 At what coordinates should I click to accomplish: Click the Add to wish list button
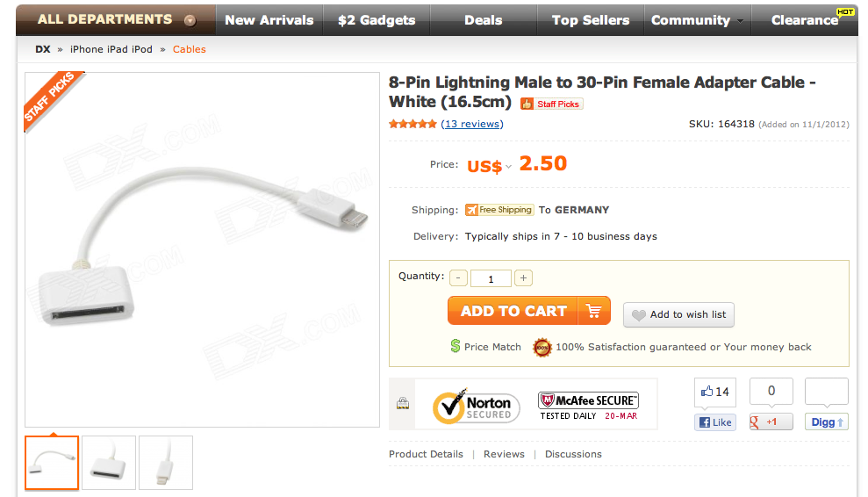pyautogui.click(x=678, y=314)
